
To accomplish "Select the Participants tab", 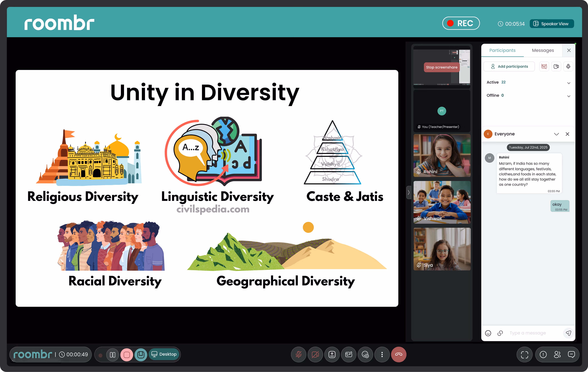I will point(502,50).
